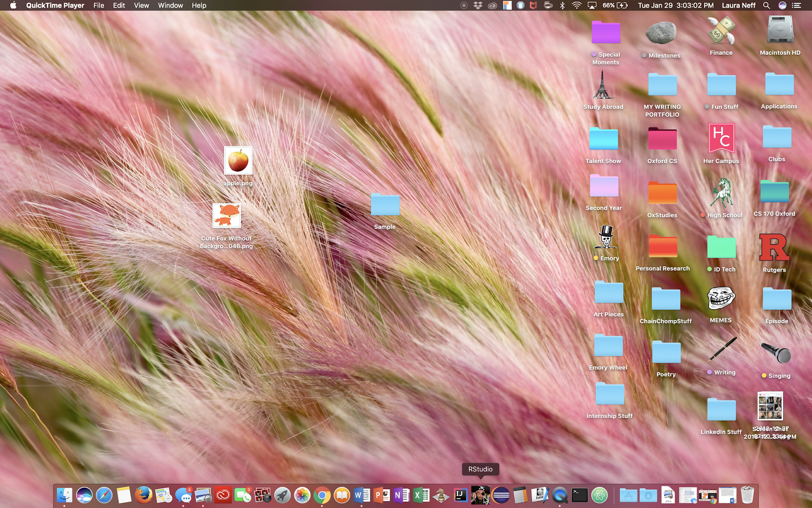
Task: Open Firefox from the dock
Action: pos(144,495)
